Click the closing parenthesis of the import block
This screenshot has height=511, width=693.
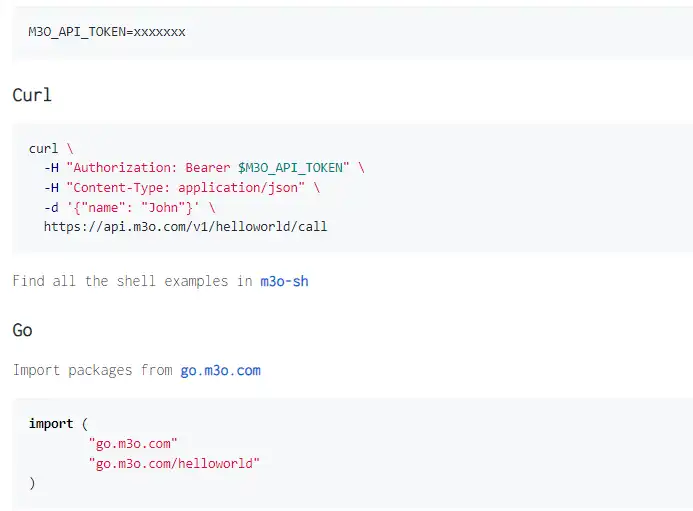[32, 482]
